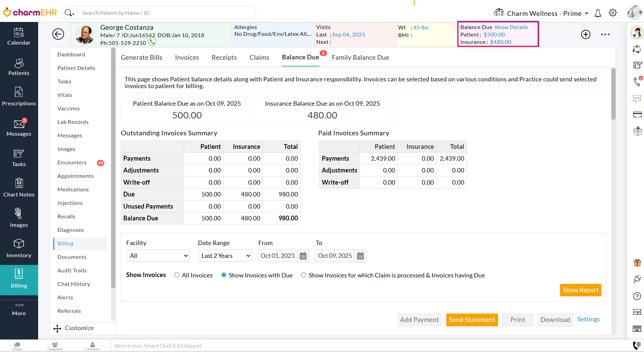Viewport: 644px width, 352px height.
Task: Go to the Calendar module
Action: (x=19, y=36)
